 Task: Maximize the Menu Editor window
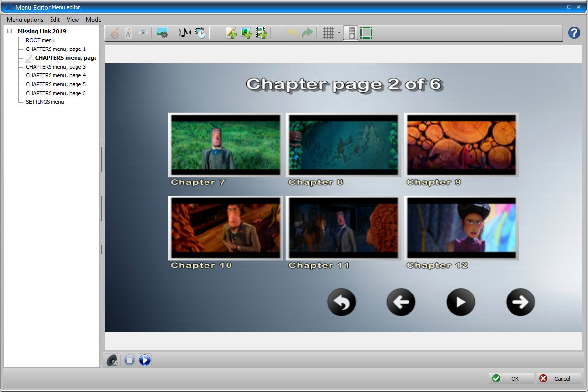569,7
